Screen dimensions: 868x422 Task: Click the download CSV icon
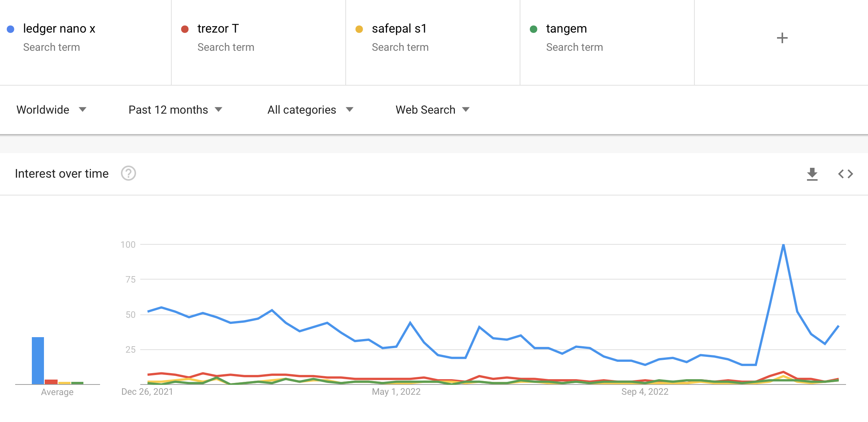[812, 174]
